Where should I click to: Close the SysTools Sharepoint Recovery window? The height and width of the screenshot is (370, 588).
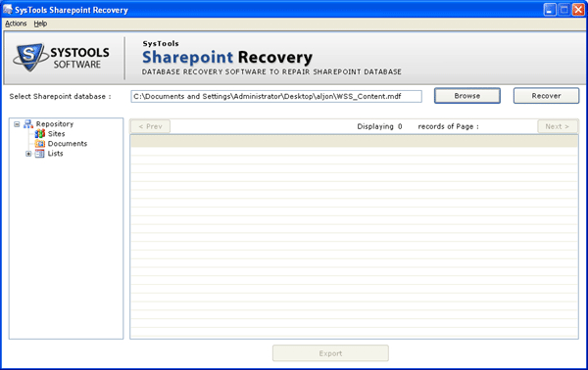(578, 10)
